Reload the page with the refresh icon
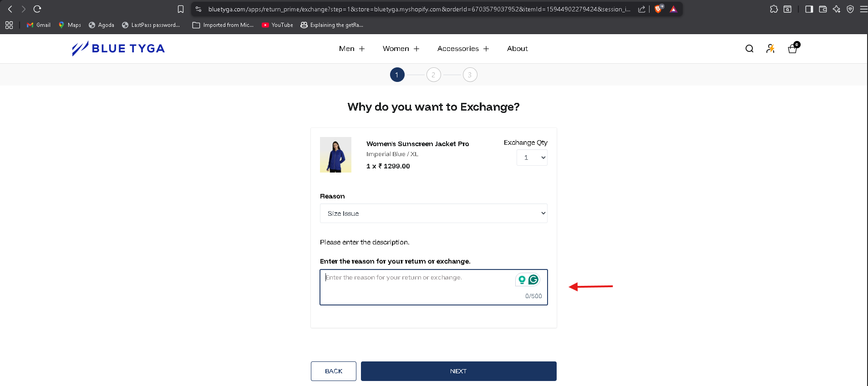The height and width of the screenshot is (386, 868). [x=37, y=9]
